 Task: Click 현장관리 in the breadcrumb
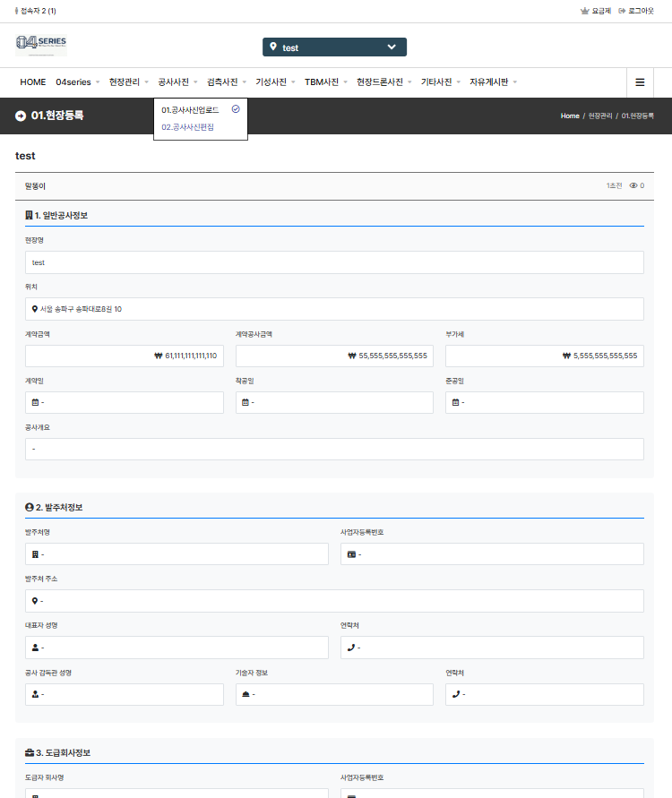(x=600, y=116)
